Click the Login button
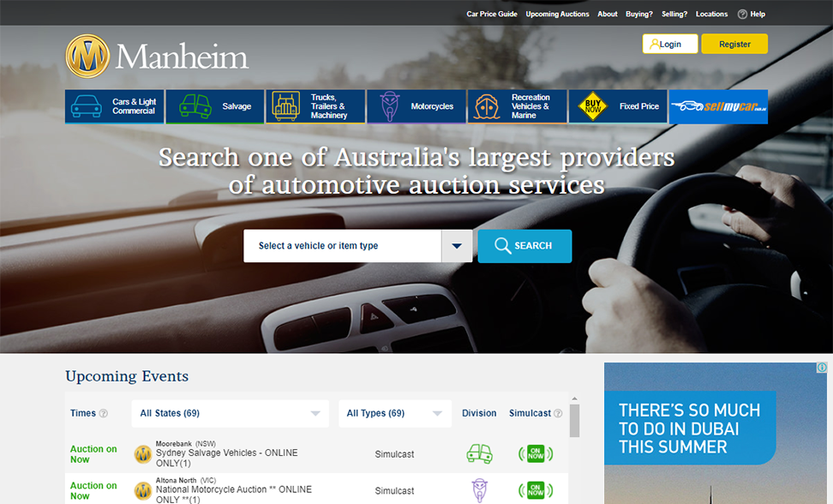 [670, 45]
